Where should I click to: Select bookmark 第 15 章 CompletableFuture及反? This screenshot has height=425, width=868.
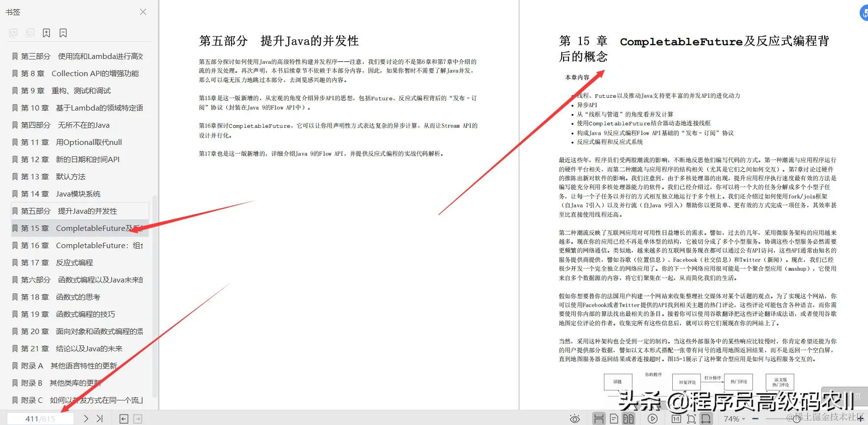(80, 228)
